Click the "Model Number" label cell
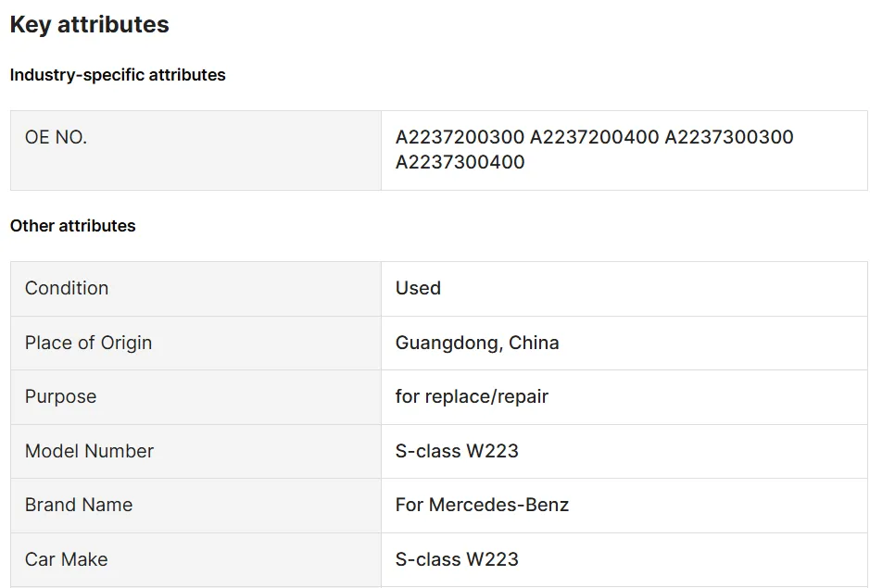870x588 pixels. coord(89,451)
